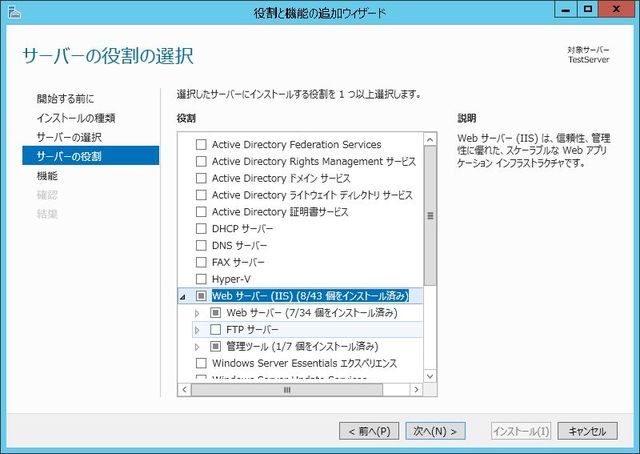
Task: Click the vertical scrollbar thumb of roles list
Action: click(x=430, y=216)
